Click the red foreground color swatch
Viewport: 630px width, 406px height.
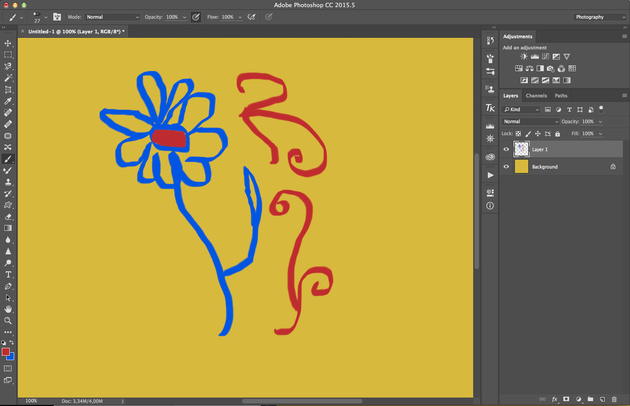pos(6,352)
